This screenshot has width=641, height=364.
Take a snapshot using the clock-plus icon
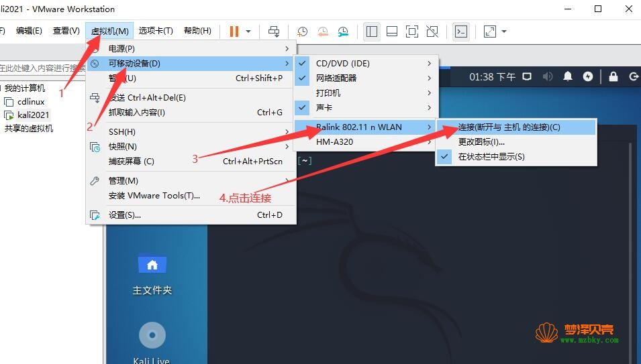302,32
